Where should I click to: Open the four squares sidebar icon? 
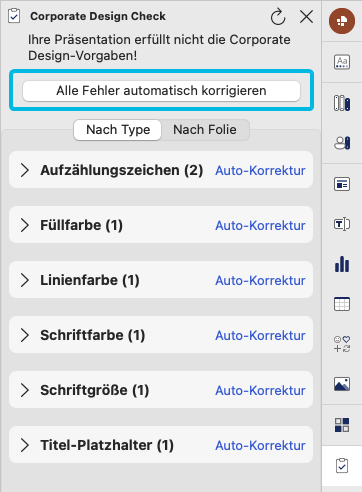pos(342,425)
